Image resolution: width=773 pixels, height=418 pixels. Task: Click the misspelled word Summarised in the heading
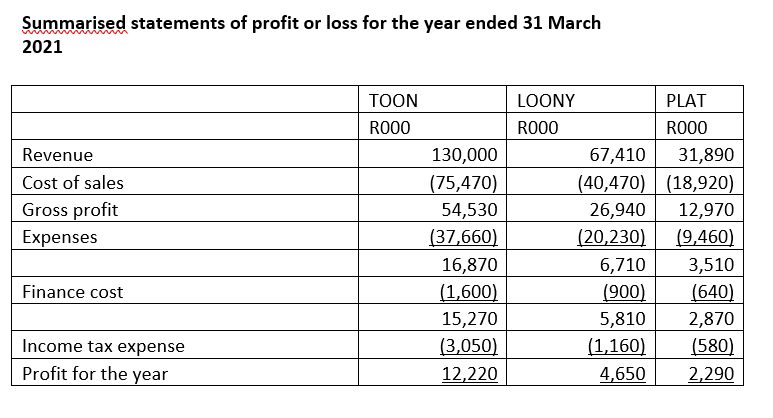click(x=74, y=23)
